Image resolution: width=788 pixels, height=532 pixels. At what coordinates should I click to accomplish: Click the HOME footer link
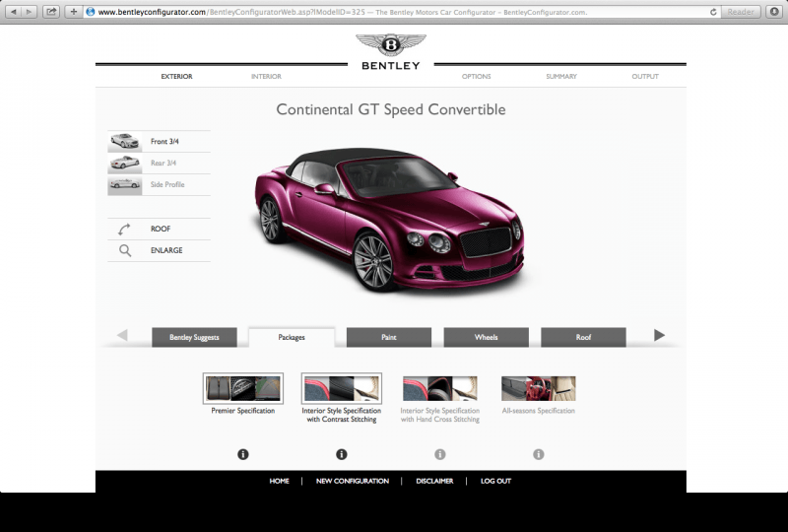(280, 481)
